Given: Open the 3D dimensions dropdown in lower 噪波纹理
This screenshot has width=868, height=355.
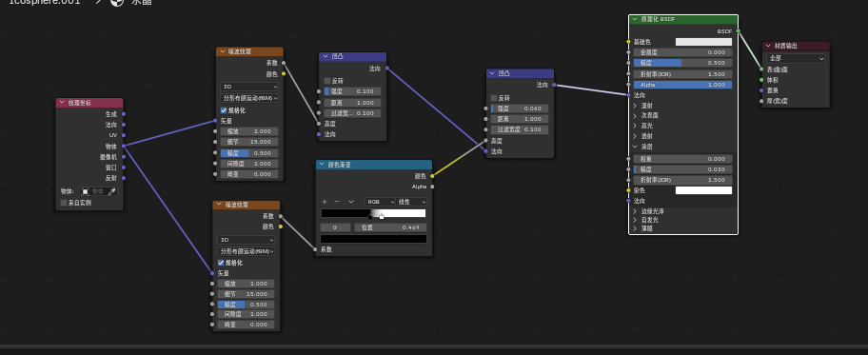Looking at the screenshot, I should tap(246, 241).
